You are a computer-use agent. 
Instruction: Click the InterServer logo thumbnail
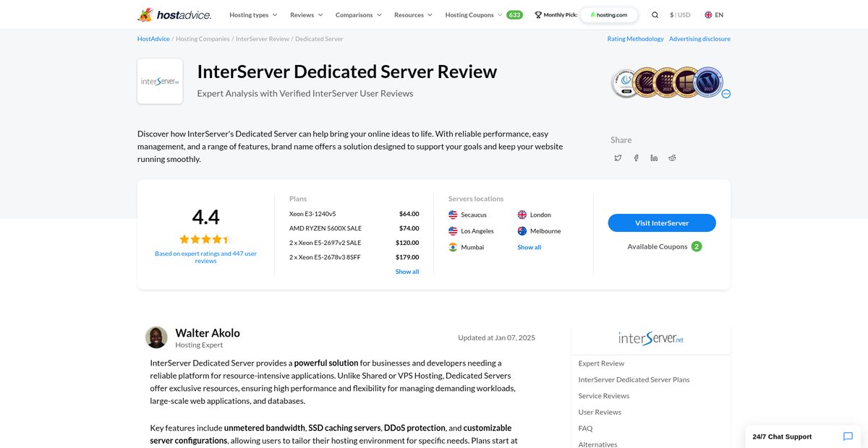160,82
